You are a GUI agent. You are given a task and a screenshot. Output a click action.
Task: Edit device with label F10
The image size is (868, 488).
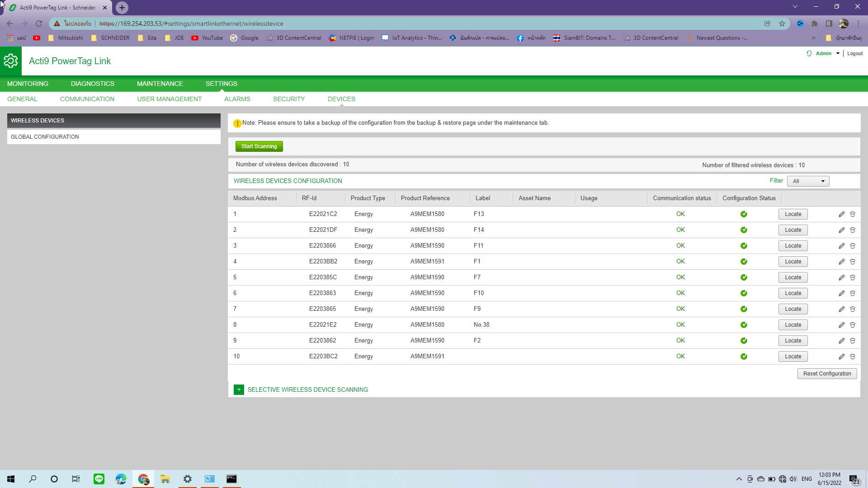(841, 293)
